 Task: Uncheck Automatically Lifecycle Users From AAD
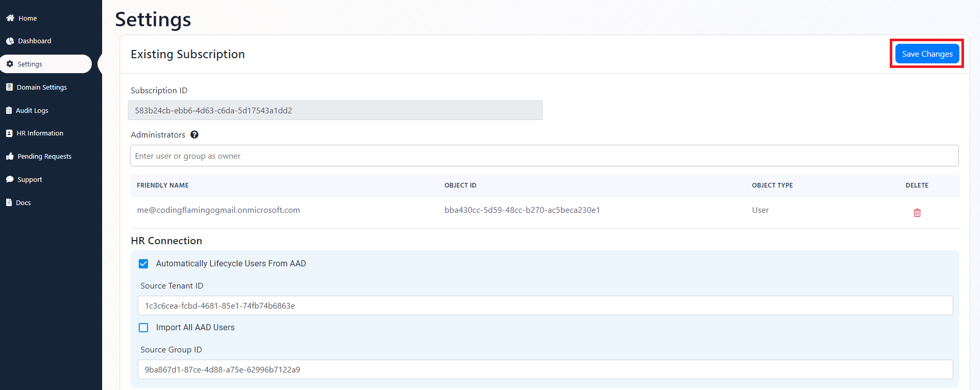pyautogui.click(x=143, y=264)
